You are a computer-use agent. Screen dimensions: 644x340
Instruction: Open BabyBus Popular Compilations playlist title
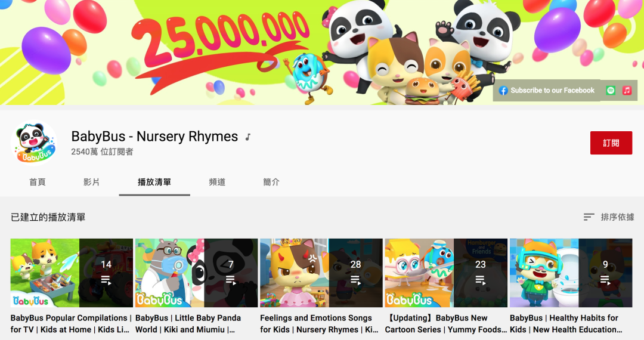coord(70,323)
